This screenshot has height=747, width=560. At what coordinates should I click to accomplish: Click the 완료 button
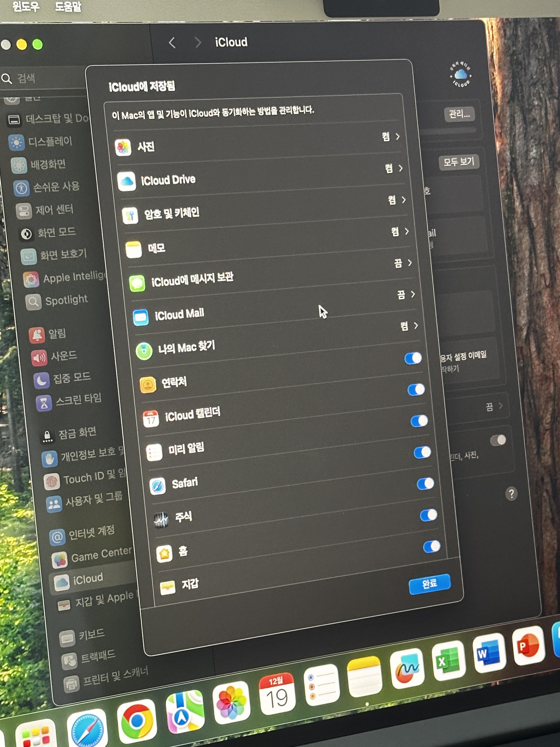coord(430,584)
